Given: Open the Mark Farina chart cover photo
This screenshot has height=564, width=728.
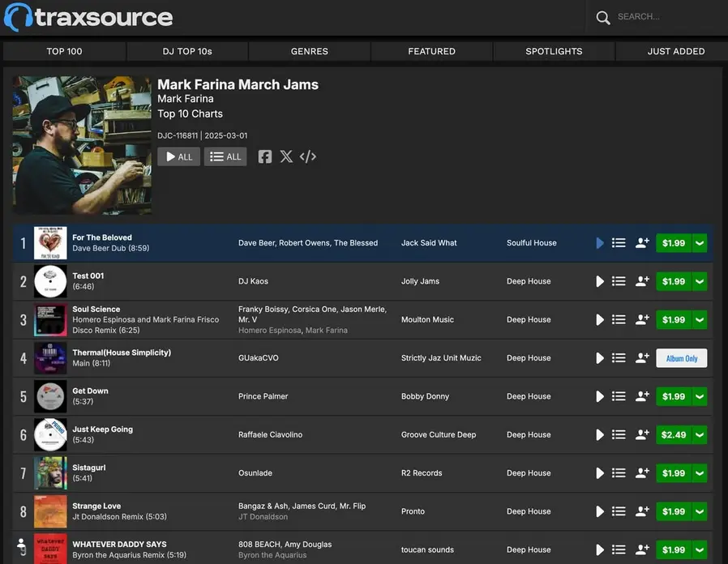Looking at the screenshot, I should 82,145.
